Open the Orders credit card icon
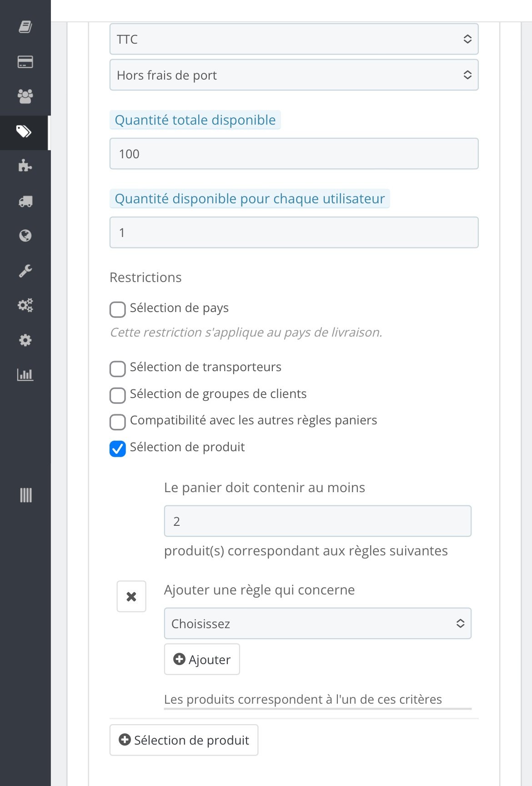The width and height of the screenshot is (532, 786). coord(25,62)
